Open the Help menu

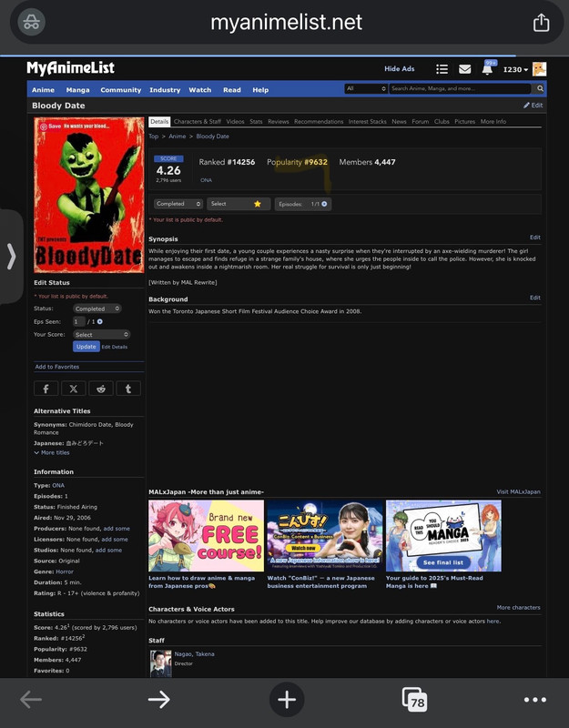[x=260, y=90]
